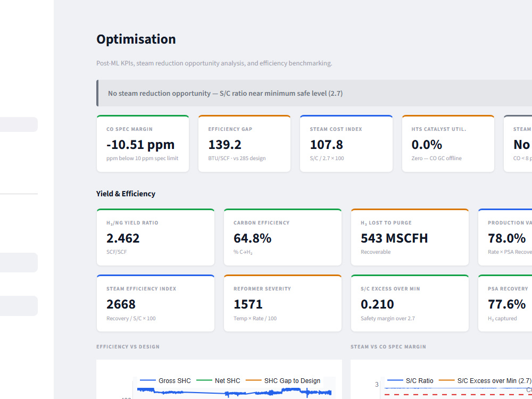Click the EFFICIENCY GAP card label
Screen dimensions: 532x399
(x=230, y=129)
